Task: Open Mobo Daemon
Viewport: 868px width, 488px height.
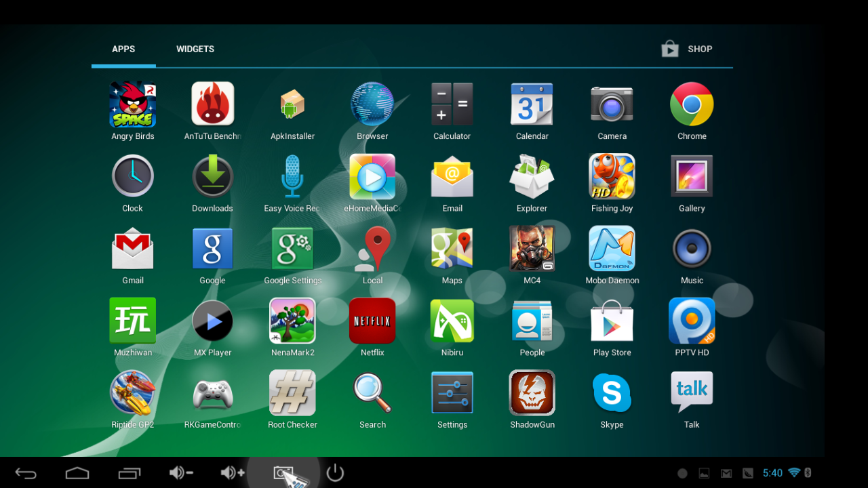Action: click(x=612, y=249)
